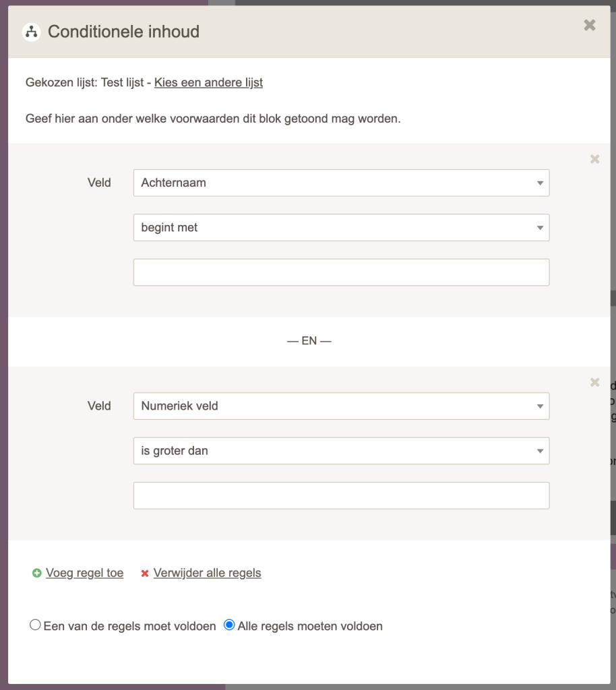The image size is (616, 690).
Task: Select 'Een van de regels moet voldoen'
Action: pyautogui.click(x=35, y=625)
